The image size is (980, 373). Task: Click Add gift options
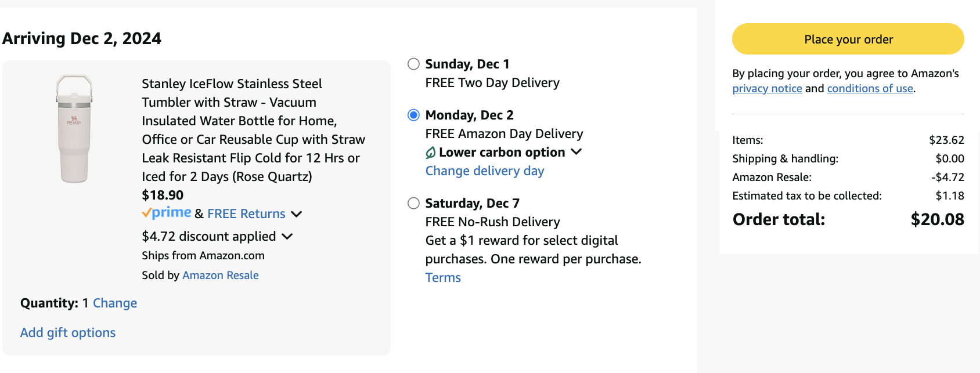click(x=67, y=332)
